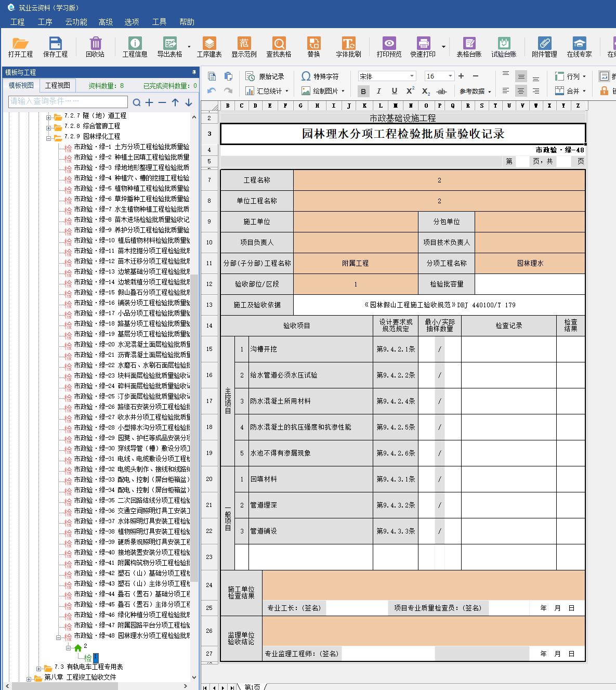Click the 参考数据 button
Viewport: 616px width, 690px height.
coord(475,92)
